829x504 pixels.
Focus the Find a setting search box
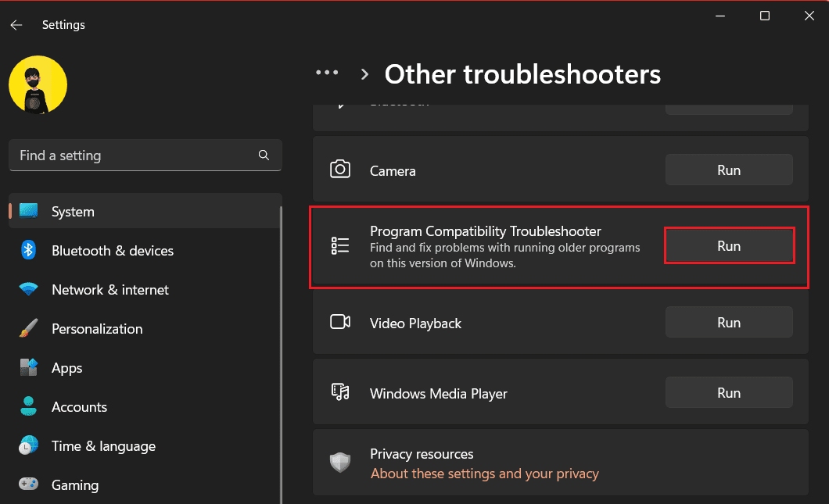(145, 155)
